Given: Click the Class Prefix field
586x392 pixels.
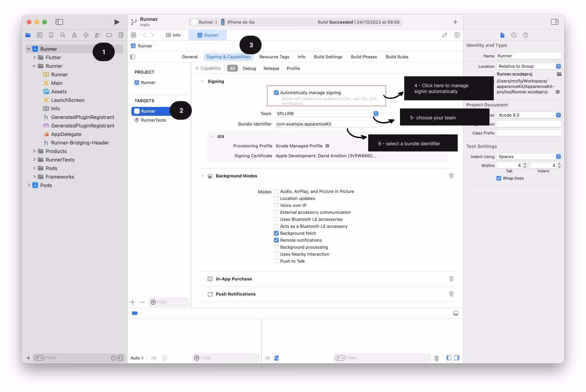Looking at the screenshot, I should click(x=529, y=133).
